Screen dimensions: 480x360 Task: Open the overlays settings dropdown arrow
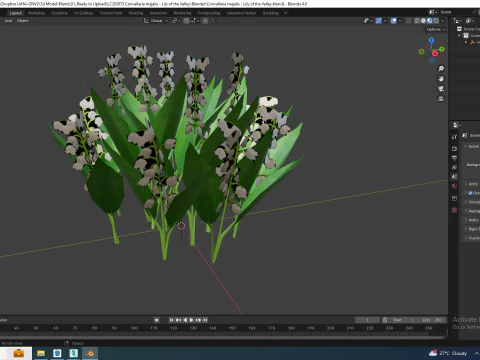[x=400, y=21]
